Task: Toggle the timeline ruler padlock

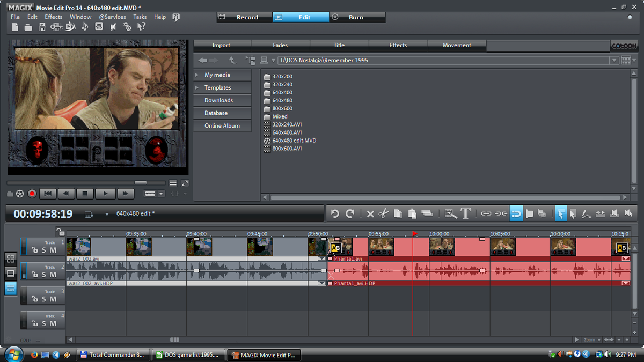Action: point(61,232)
